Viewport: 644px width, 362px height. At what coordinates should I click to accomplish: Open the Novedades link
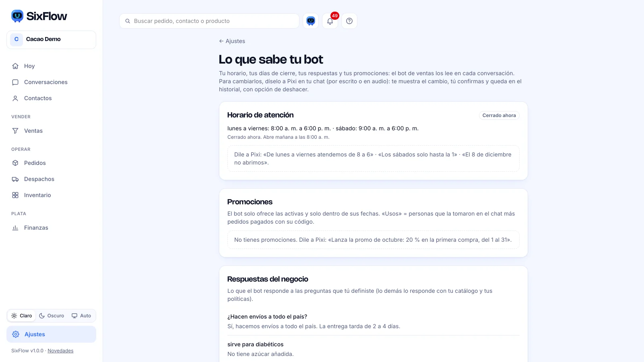(60, 351)
